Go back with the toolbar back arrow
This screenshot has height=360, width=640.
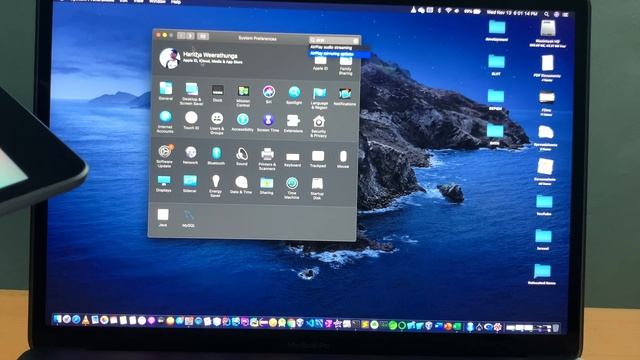(181, 36)
